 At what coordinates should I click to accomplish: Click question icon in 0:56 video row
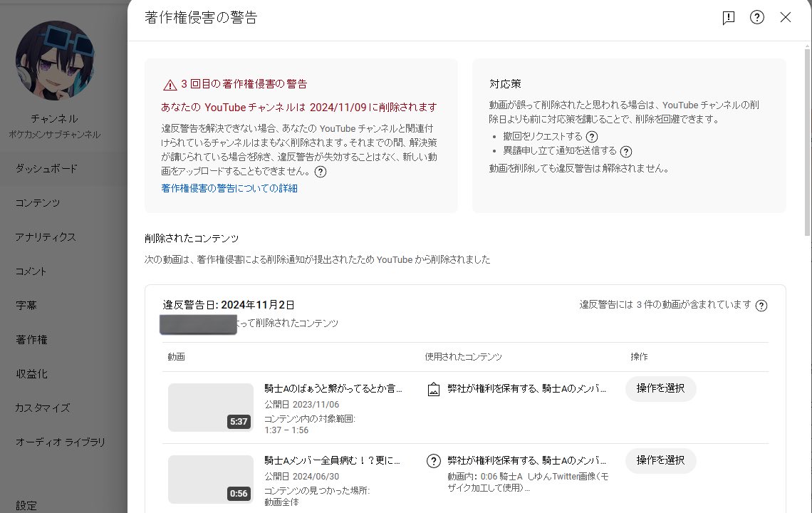tap(434, 461)
